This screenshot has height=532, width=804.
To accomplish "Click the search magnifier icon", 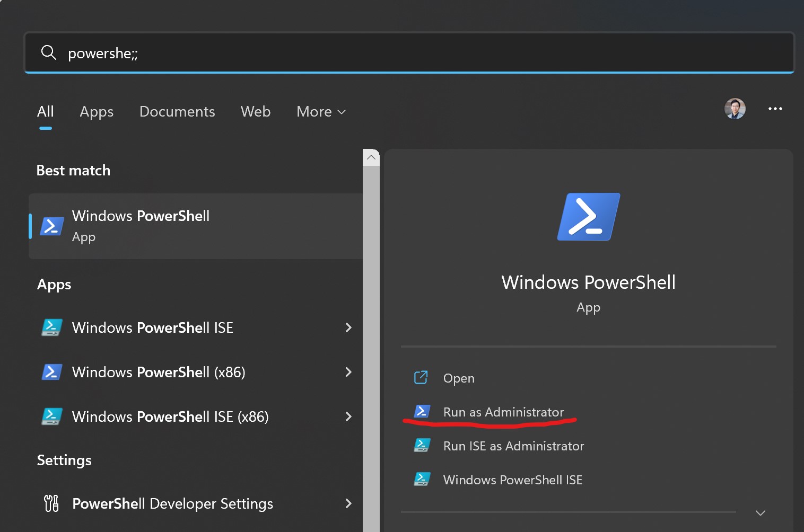I will [49, 52].
